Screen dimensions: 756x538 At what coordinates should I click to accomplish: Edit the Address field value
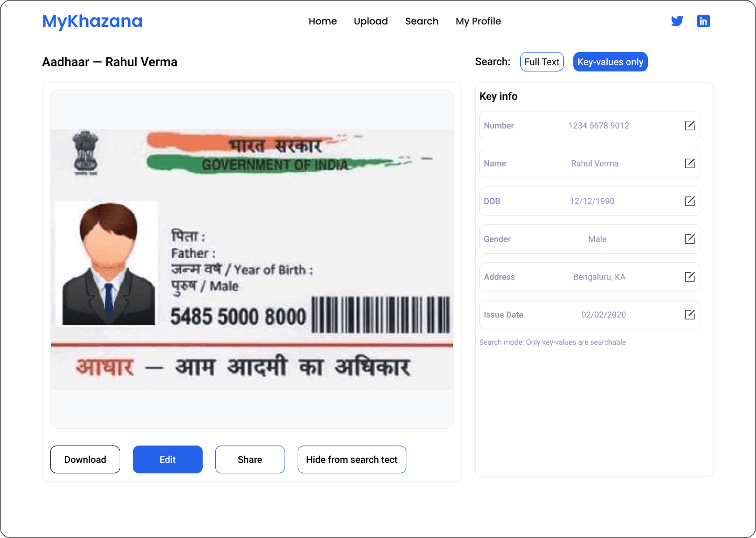click(x=690, y=277)
